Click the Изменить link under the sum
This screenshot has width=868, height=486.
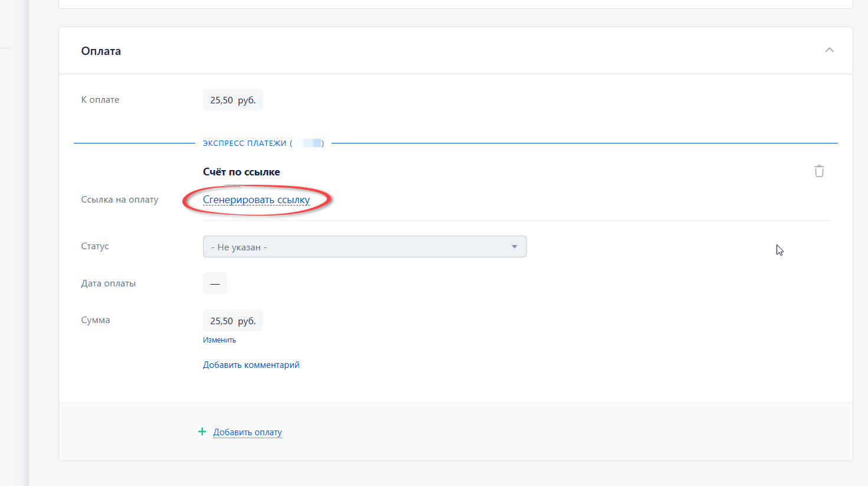coord(220,340)
